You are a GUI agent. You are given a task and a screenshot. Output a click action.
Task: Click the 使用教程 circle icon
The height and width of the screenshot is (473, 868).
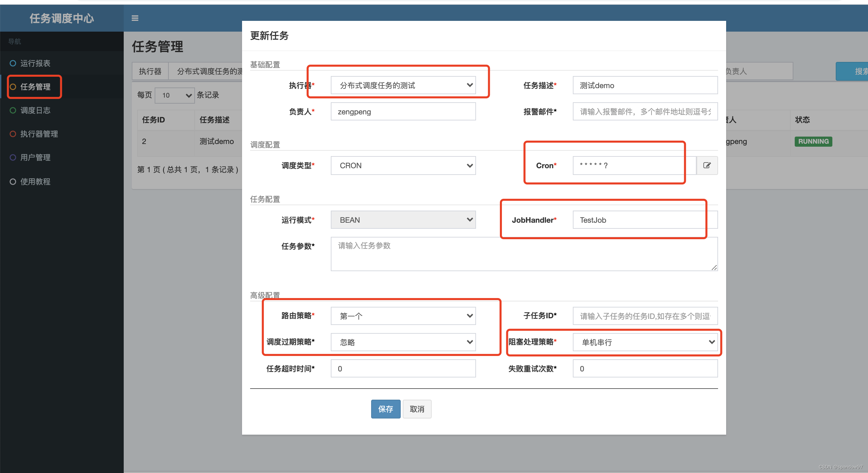13,182
